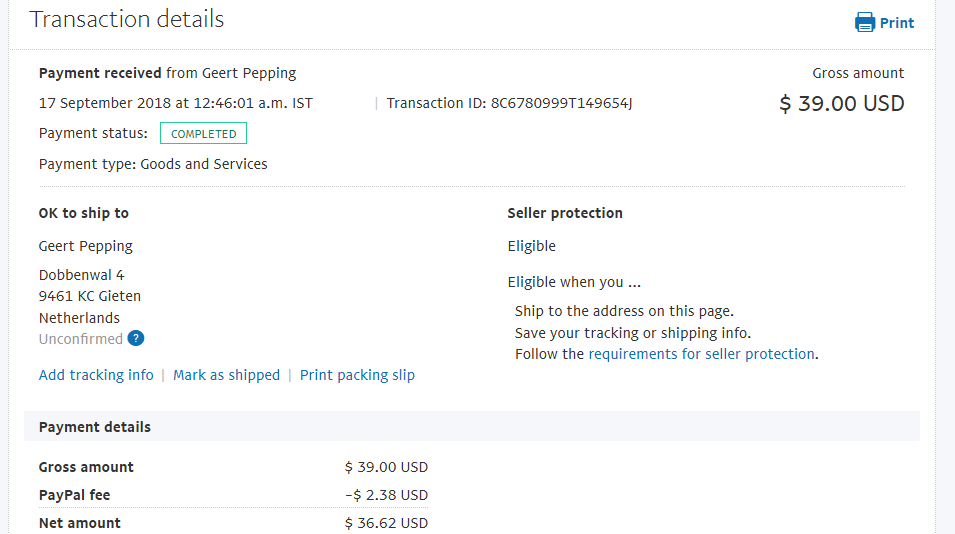Click the Print link text
The image size is (955, 534).
tap(897, 23)
